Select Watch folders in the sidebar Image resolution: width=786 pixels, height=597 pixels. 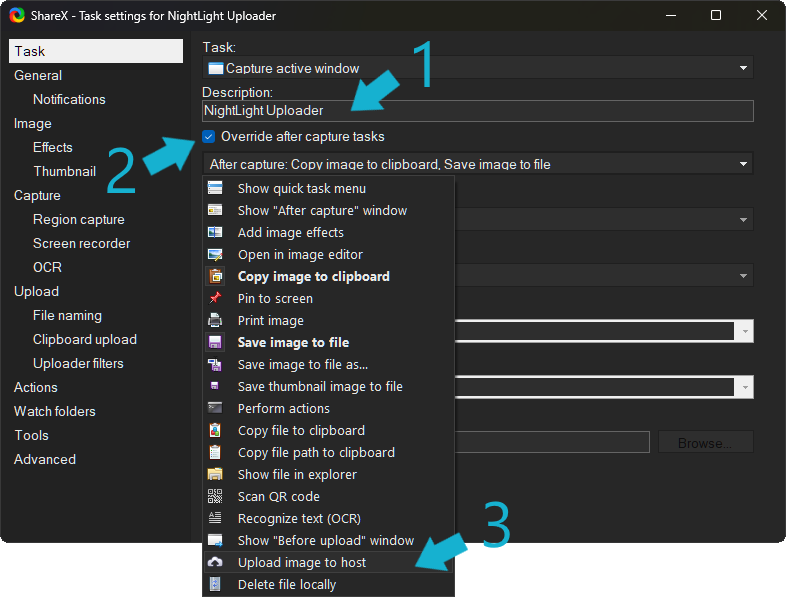tap(55, 412)
